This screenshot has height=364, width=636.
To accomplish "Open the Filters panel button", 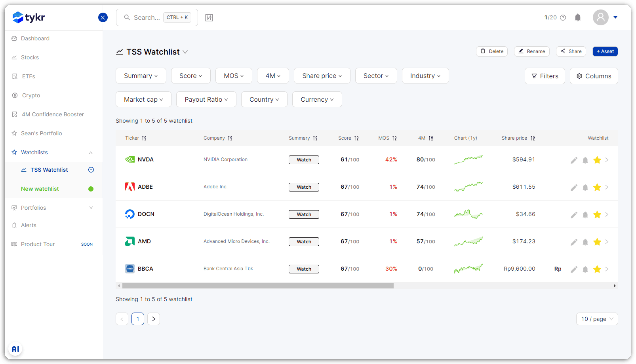I will click(545, 76).
